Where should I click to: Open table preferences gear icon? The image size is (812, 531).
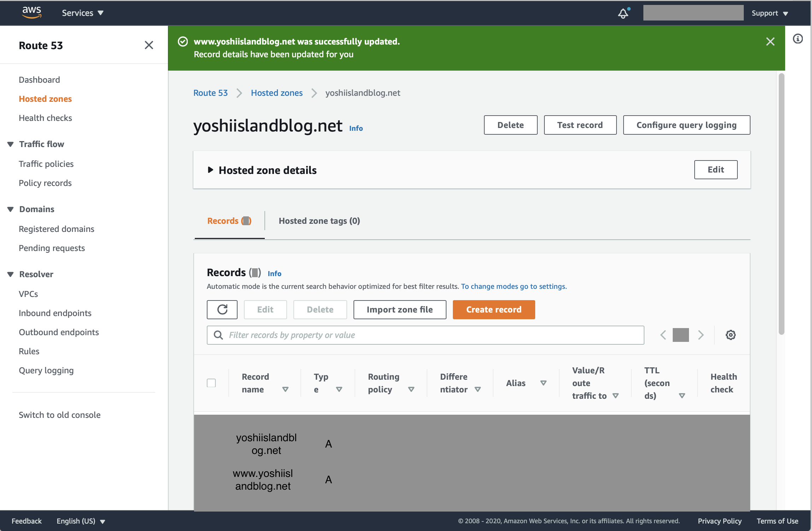coord(731,335)
